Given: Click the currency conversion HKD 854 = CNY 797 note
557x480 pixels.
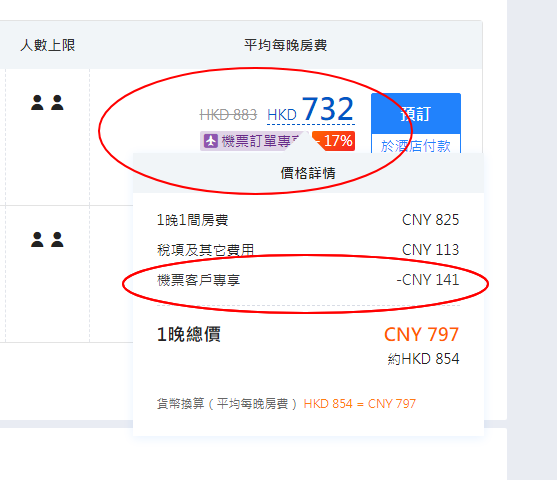Looking at the screenshot, I should click(359, 404).
